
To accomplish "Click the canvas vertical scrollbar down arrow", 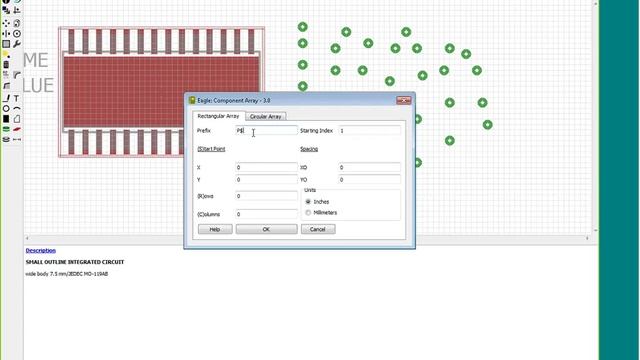I will pyautogui.click(x=596, y=231).
